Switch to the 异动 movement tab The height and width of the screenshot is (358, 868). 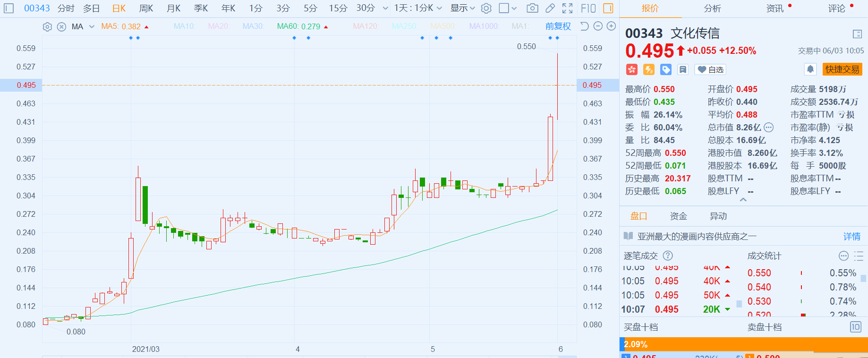tap(718, 216)
